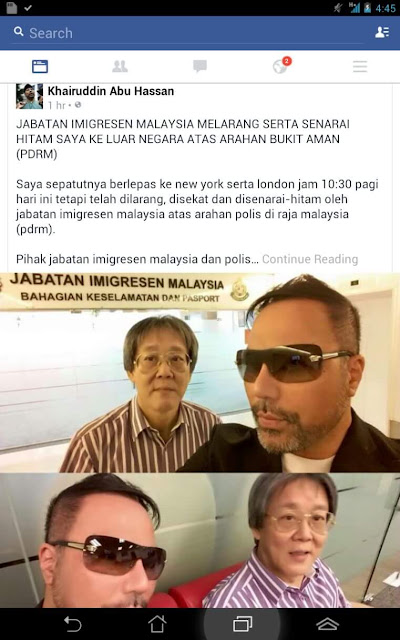The height and width of the screenshot is (640, 400).
Task: Open Khairuddin Abu Hassan profile name link
Action: pyautogui.click(x=111, y=91)
